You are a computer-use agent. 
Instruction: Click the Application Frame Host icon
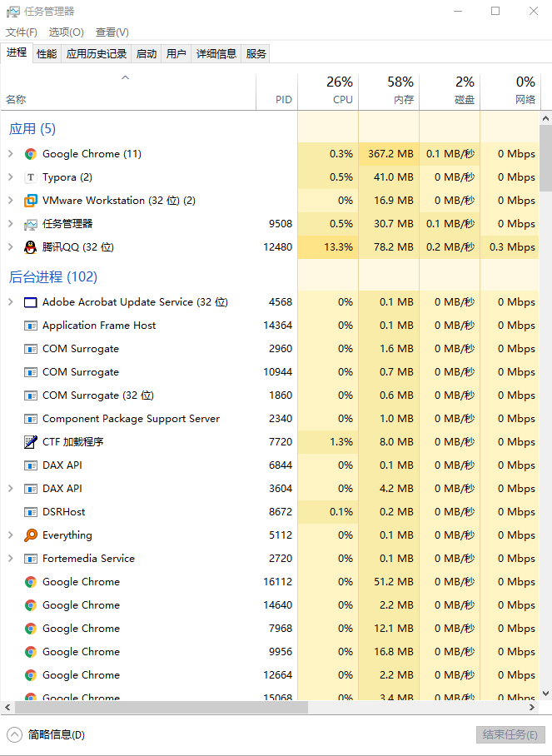[x=30, y=326]
